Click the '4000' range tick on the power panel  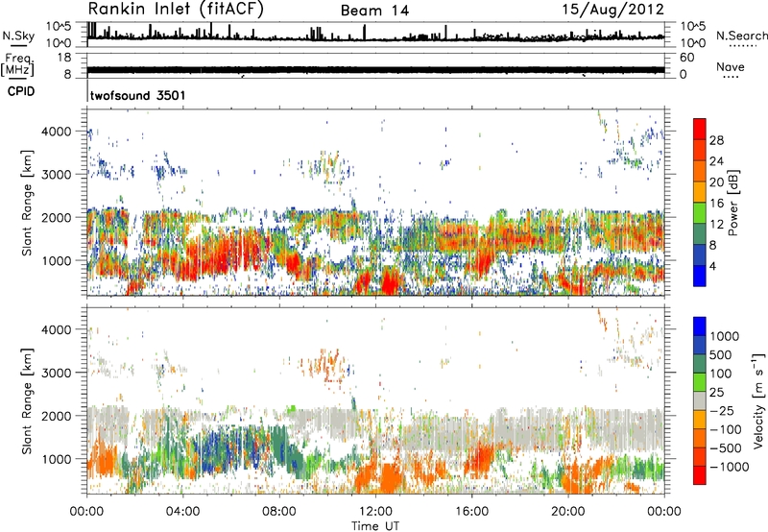coord(59,132)
